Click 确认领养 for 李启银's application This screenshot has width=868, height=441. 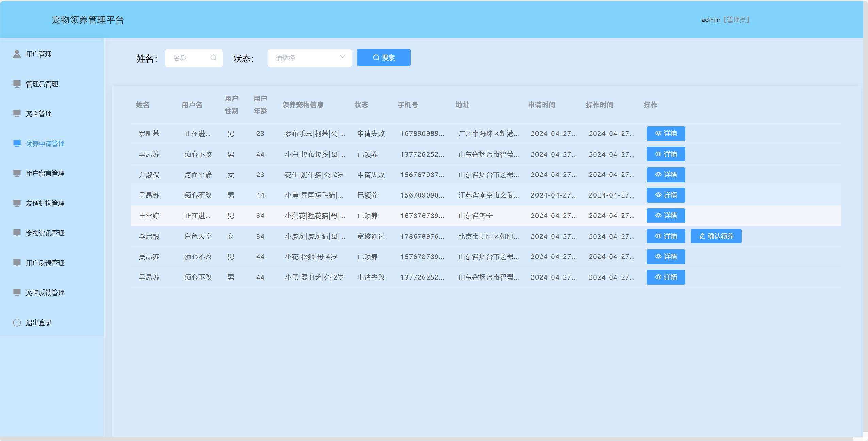tap(716, 236)
